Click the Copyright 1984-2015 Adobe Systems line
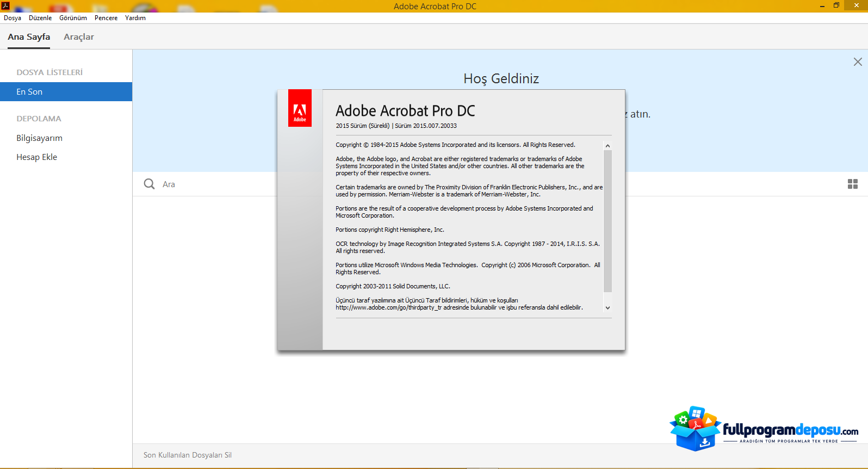Viewport: 868px width, 469px height. click(x=455, y=145)
